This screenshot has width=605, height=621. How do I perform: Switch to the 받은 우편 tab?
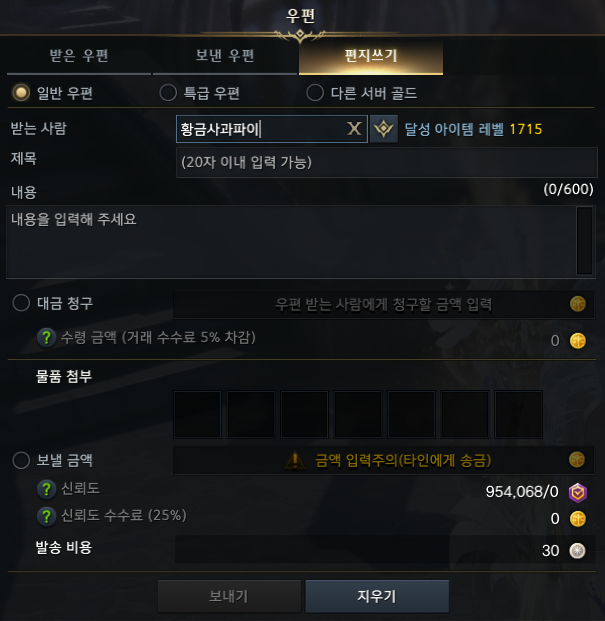[79, 57]
